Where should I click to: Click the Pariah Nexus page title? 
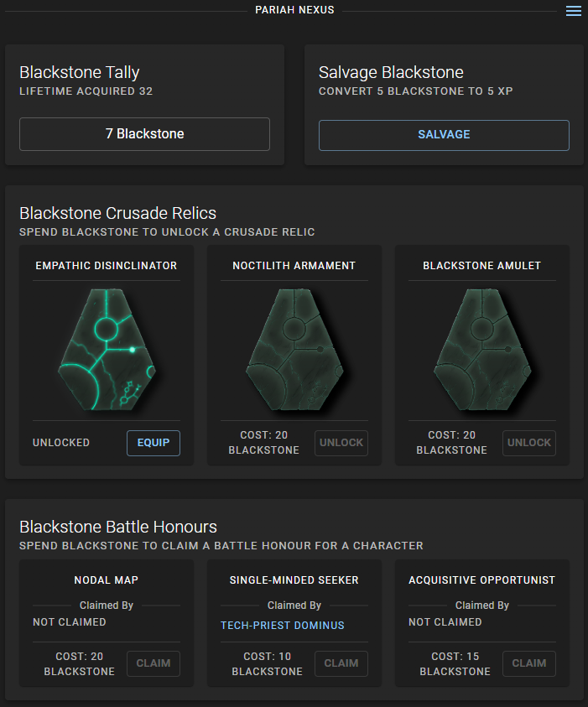point(294,10)
